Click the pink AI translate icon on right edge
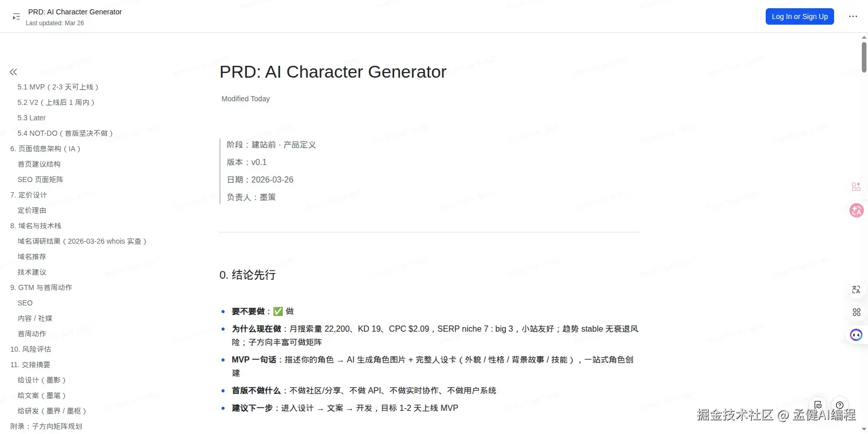Image resolution: width=868 pixels, height=434 pixels. (856, 210)
